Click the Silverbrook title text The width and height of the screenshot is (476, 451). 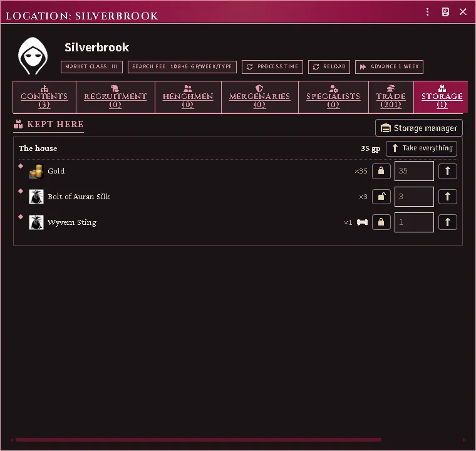coord(97,48)
